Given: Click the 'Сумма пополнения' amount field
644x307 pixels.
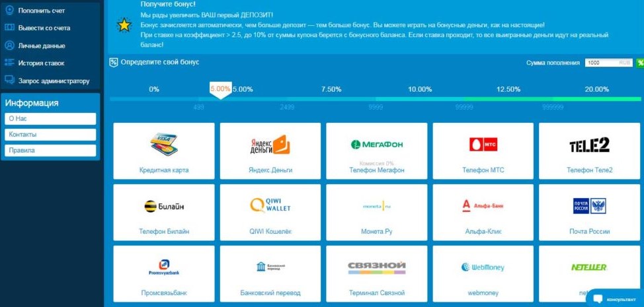Looking at the screenshot, I should point(607,63).
